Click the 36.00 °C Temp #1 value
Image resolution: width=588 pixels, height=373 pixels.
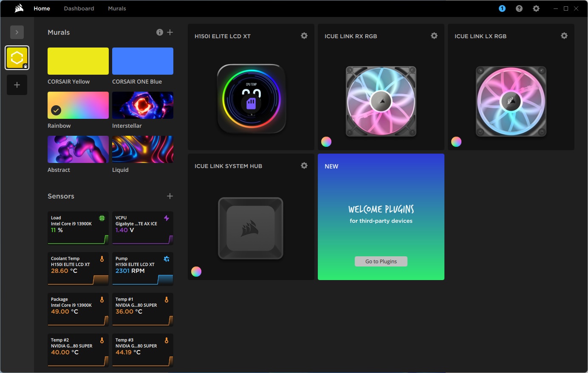tap(129, 311)
